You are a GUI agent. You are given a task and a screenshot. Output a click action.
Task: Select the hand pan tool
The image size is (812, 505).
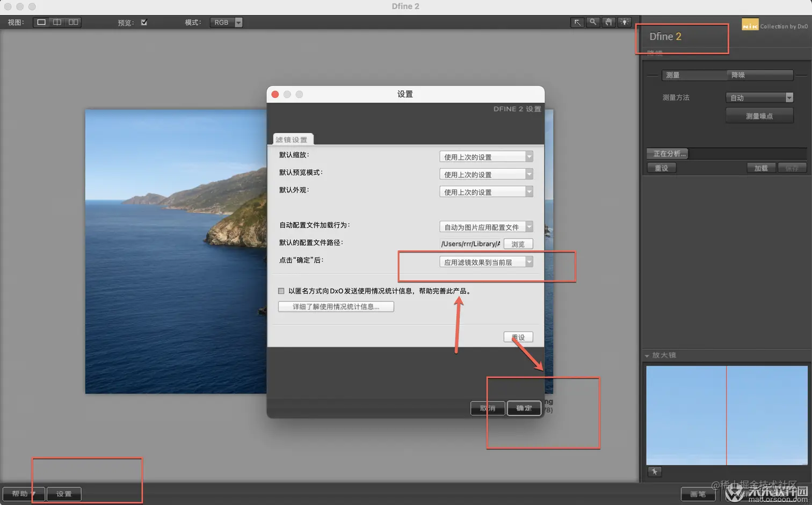click(608, 22)
